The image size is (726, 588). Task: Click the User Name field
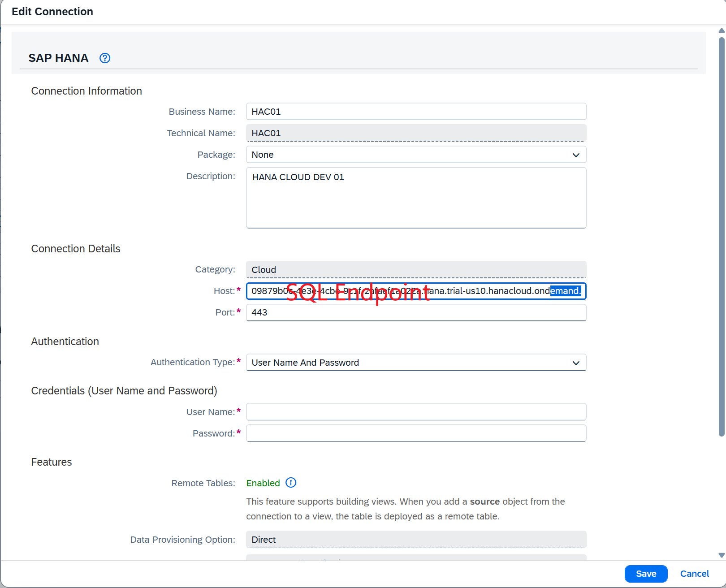click(416, 412)
